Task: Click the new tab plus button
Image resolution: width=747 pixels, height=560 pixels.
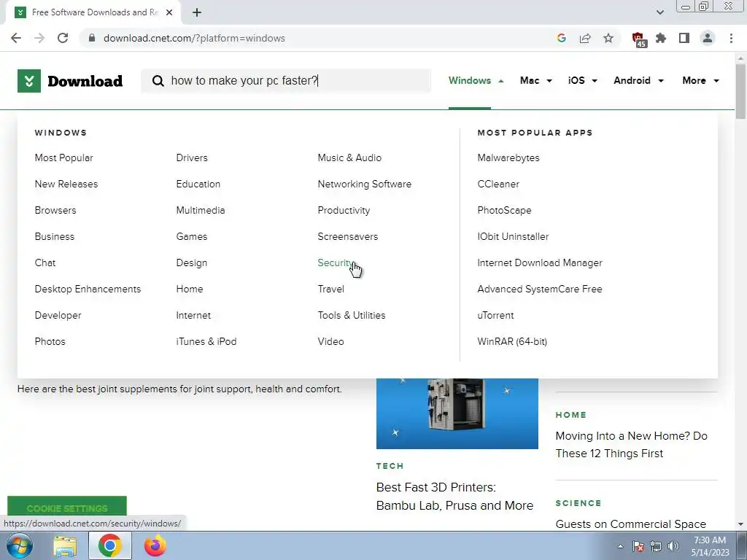Action: (197, 12)
